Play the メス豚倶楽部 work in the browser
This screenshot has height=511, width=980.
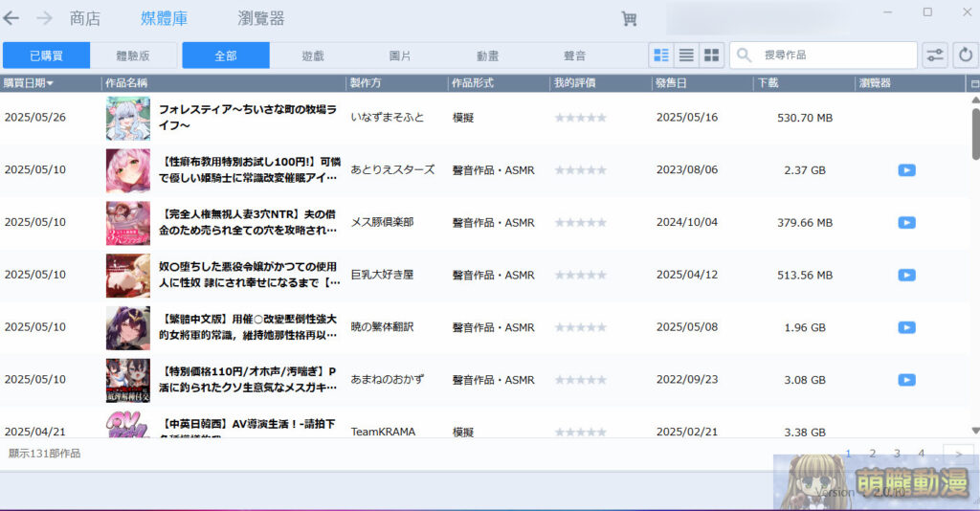907,222
